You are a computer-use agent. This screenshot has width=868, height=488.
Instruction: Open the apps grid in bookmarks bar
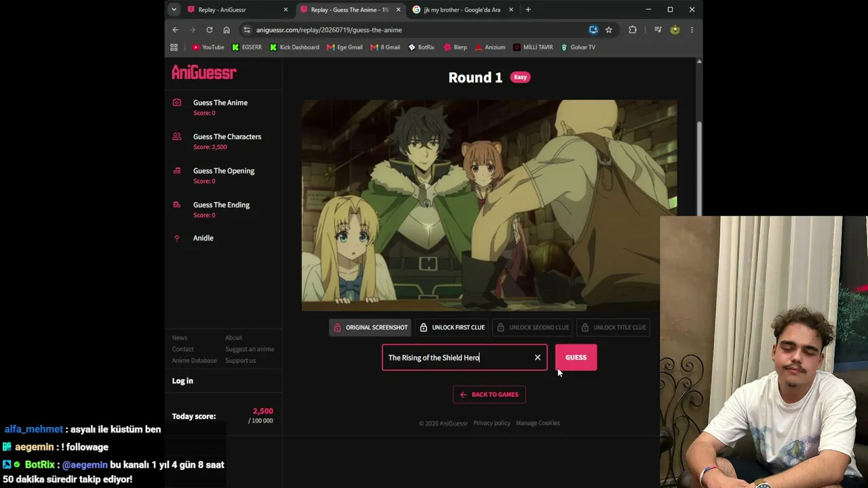coord(174,47)
